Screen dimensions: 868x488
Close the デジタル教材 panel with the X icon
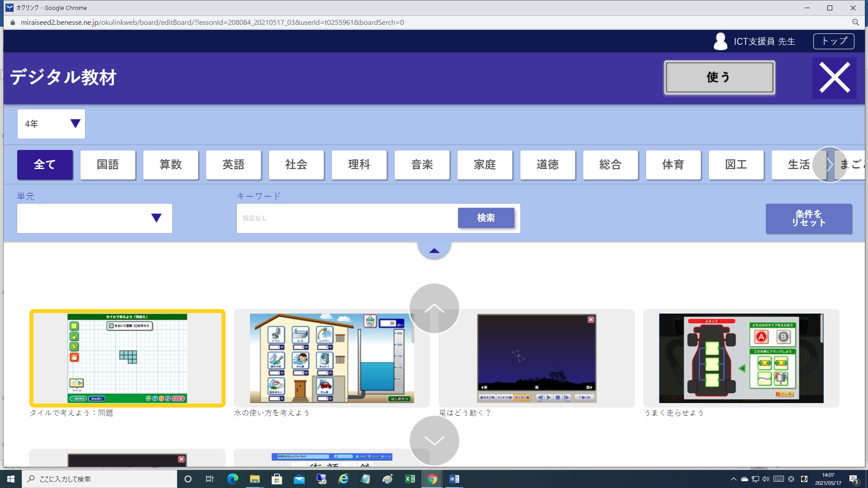[834, 77]
